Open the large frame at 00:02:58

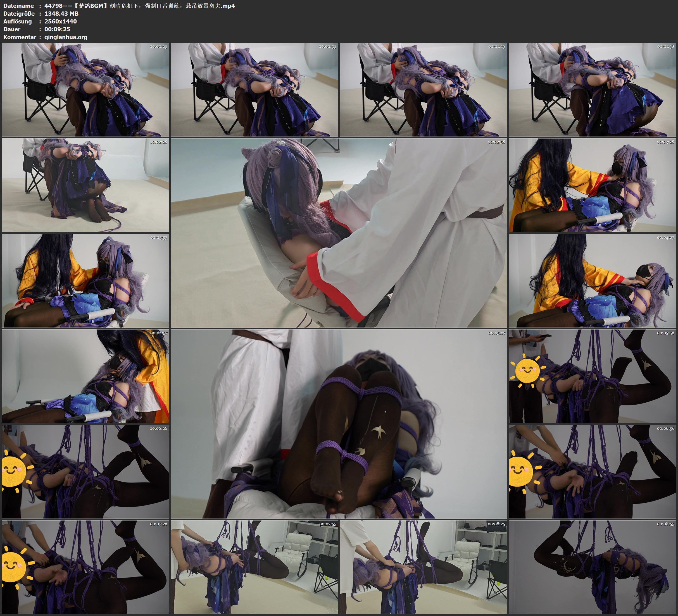point(339,233)
